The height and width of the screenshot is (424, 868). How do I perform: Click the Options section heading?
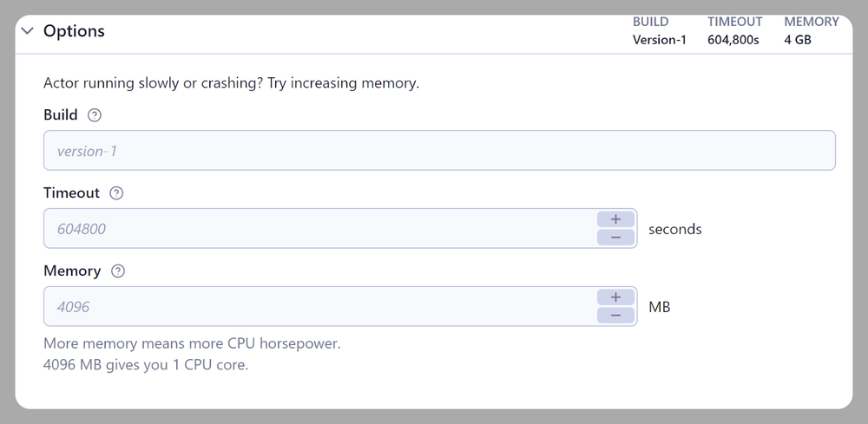point(74,31)
